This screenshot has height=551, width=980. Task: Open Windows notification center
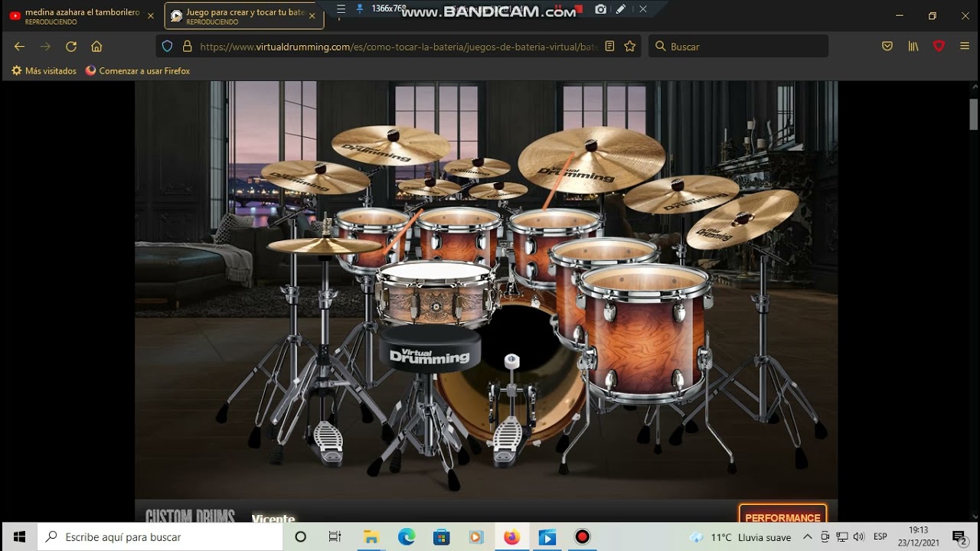[x=959, y=537]
